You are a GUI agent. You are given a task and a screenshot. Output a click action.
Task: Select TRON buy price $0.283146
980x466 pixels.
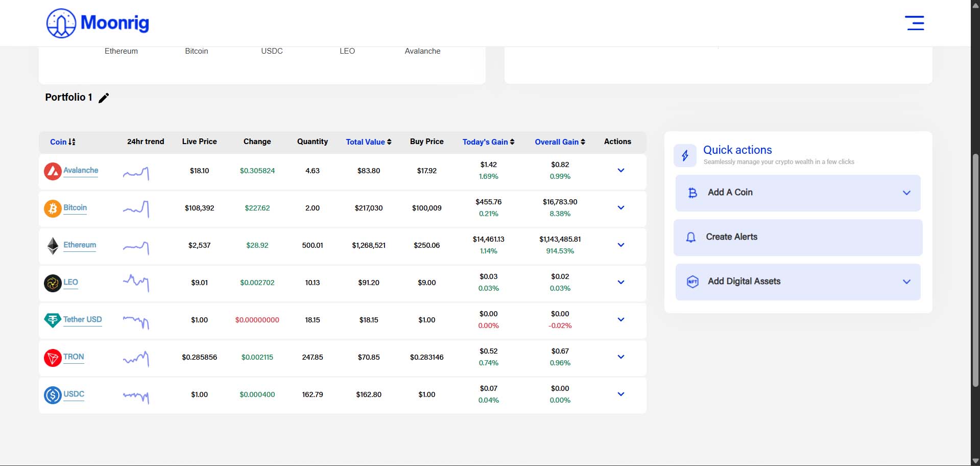click(426, 357)
